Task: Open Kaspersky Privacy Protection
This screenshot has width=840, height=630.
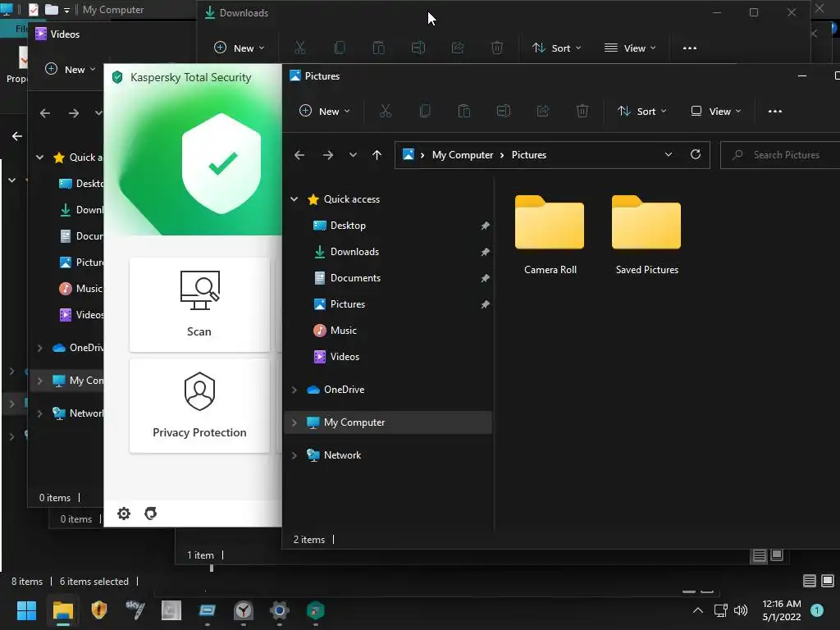Action: click(199, 405)
